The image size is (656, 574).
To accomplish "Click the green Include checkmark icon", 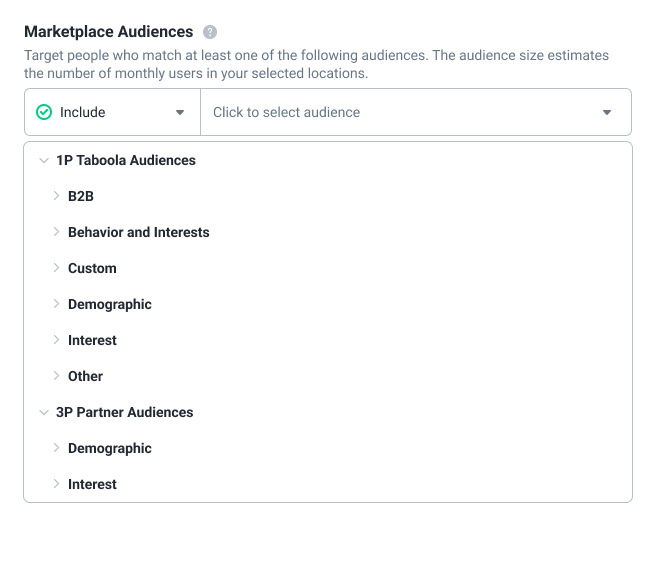I will point(44,112).
